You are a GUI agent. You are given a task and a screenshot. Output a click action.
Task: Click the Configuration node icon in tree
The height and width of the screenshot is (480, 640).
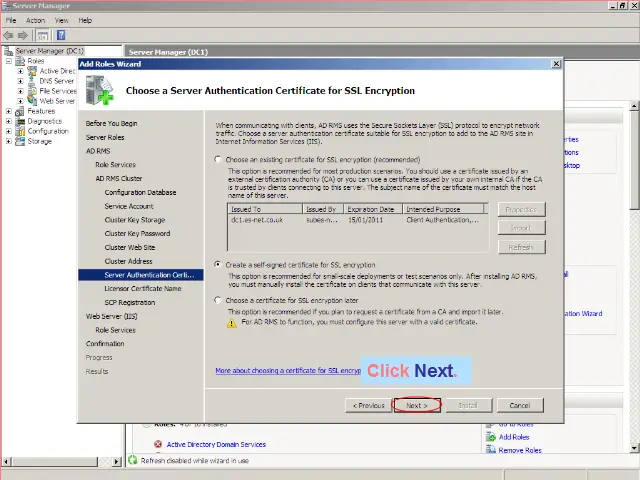coord(20,131)
